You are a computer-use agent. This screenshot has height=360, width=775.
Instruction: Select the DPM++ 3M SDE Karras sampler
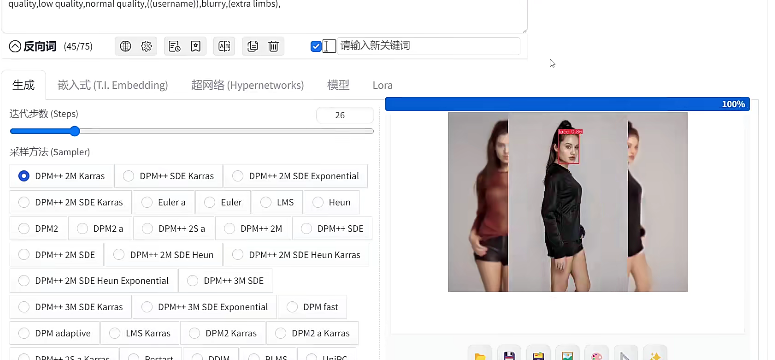(71, 307)
